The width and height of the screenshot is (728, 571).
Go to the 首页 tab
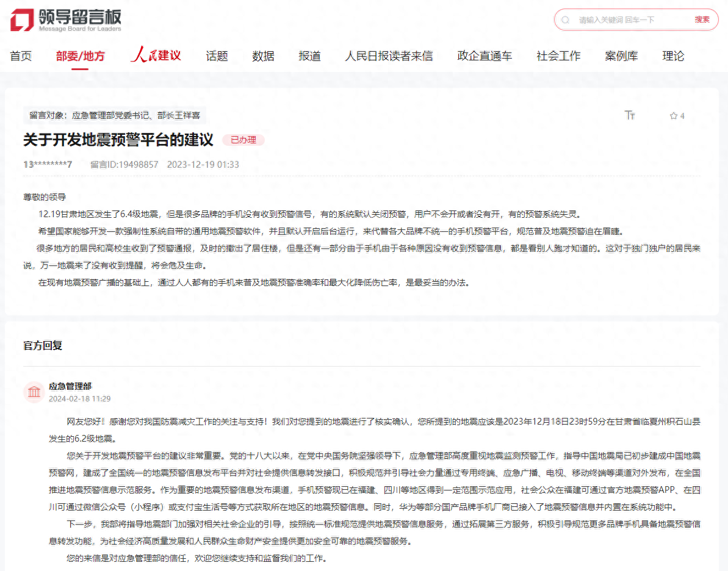tap(21, 56)
